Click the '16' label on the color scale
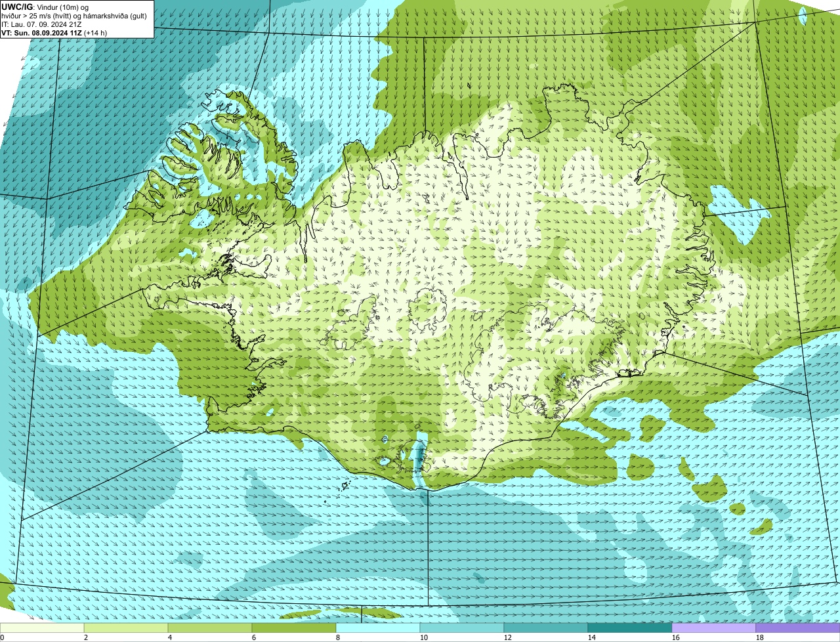 point(676,637)
